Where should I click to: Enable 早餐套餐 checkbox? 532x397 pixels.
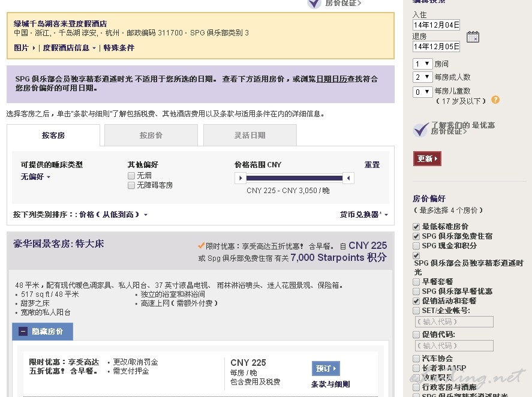point(416,282)
